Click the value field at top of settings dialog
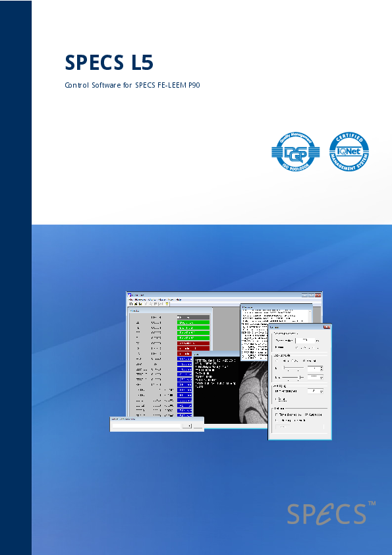 click(305, 341)
